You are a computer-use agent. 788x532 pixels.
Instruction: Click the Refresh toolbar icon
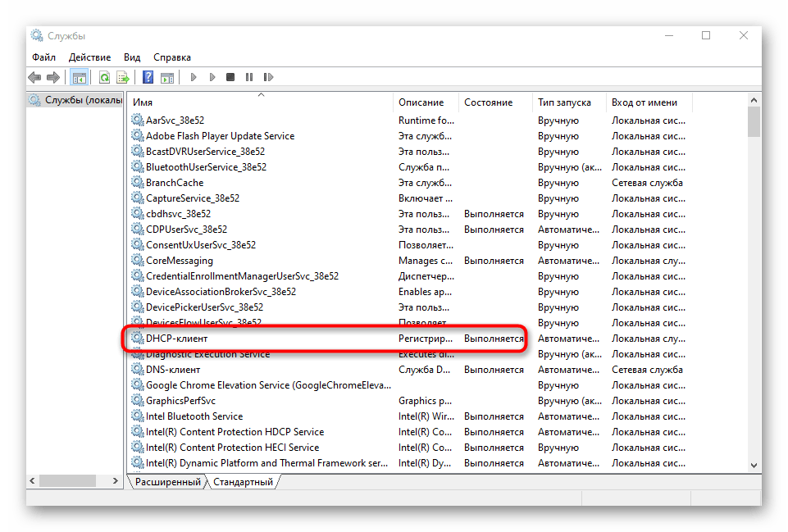coord(104,78)
